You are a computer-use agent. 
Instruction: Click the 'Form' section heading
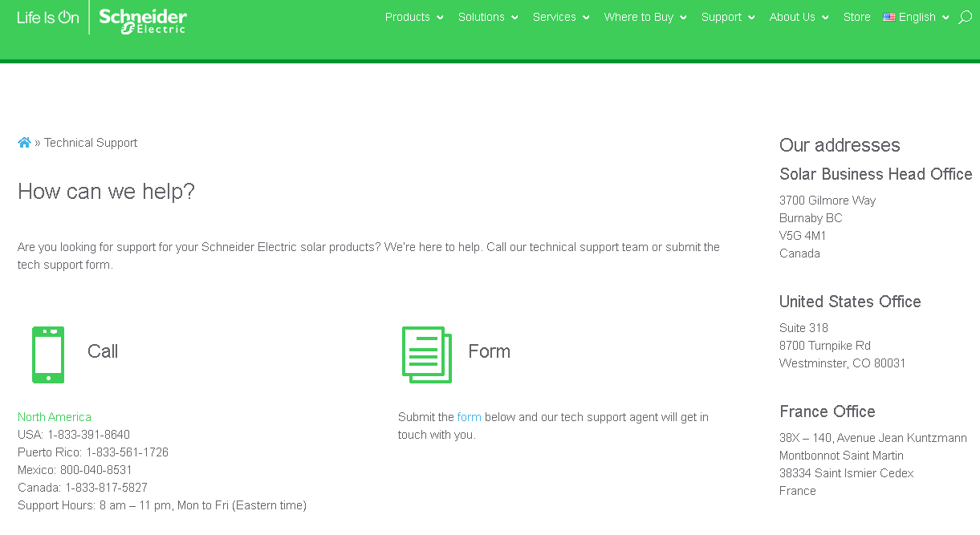tap(490, 351)
